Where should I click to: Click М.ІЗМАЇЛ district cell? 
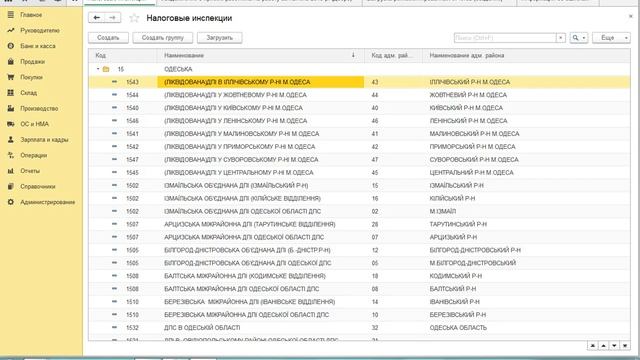click(442, 211)
